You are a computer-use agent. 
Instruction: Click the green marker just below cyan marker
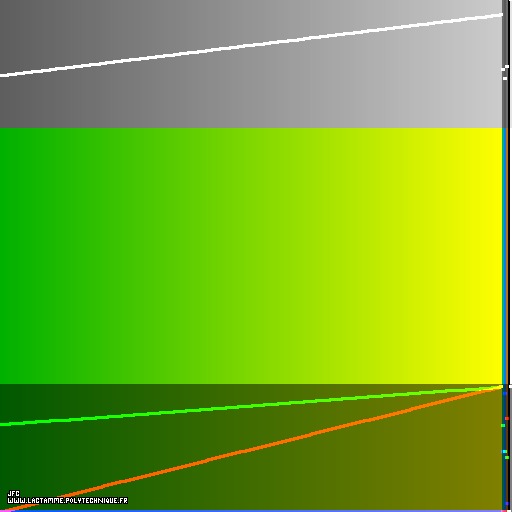click(x=507, y=457)
